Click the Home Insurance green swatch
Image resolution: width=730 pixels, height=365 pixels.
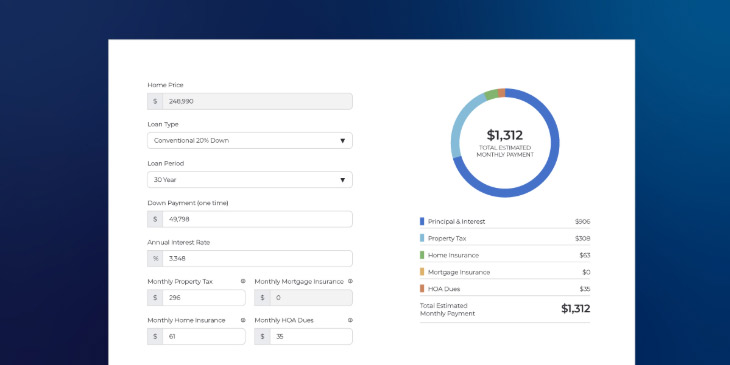[x=422, y=255]
